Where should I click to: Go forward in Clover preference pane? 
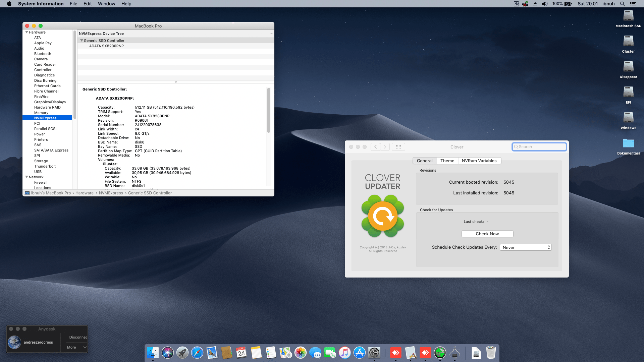[385, 147]
